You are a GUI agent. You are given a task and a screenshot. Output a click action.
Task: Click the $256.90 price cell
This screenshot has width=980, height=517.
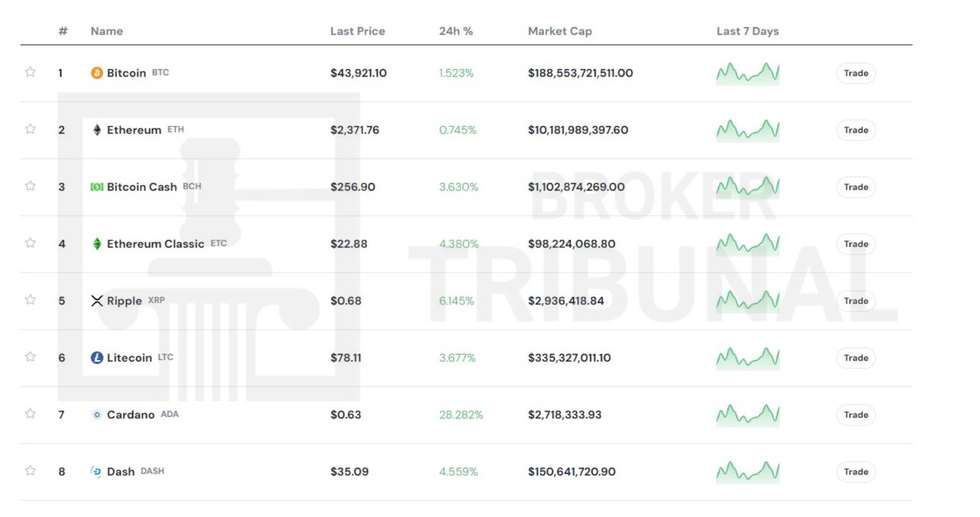pyautogui.click(x=353, y=187)
